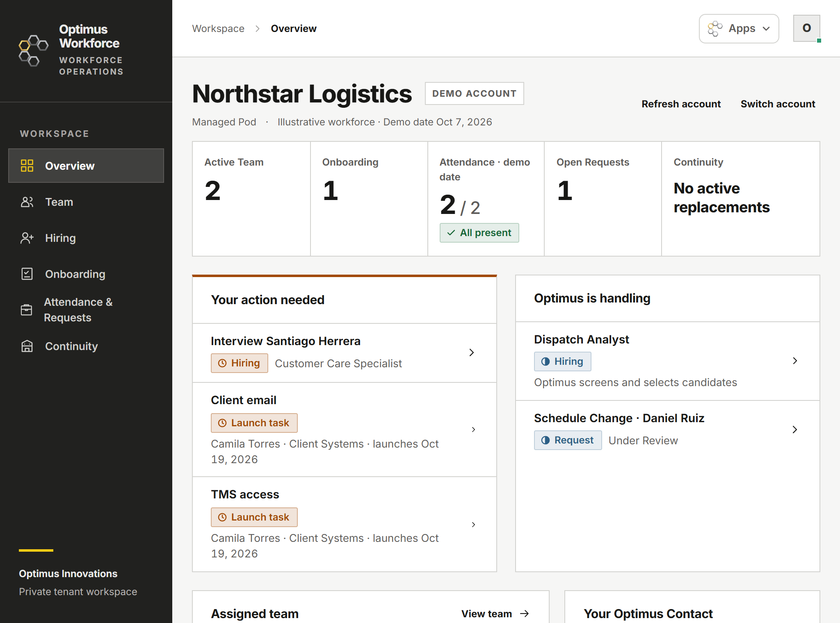Image resolution: width=840 pixels, height=623 pixels.
Task: Expand the Client email row chevron
Action: point(473,430)
